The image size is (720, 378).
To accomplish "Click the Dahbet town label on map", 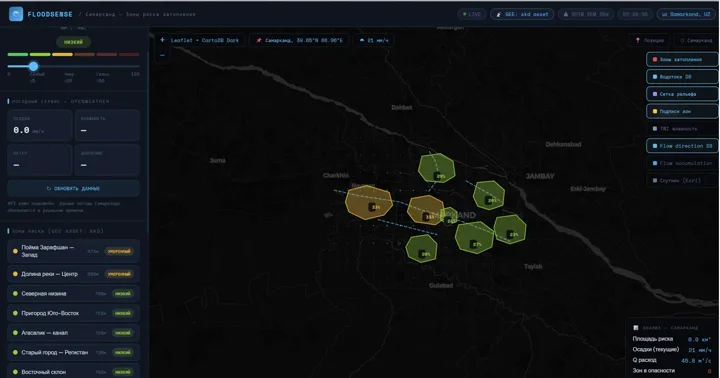I will point(402,107).
